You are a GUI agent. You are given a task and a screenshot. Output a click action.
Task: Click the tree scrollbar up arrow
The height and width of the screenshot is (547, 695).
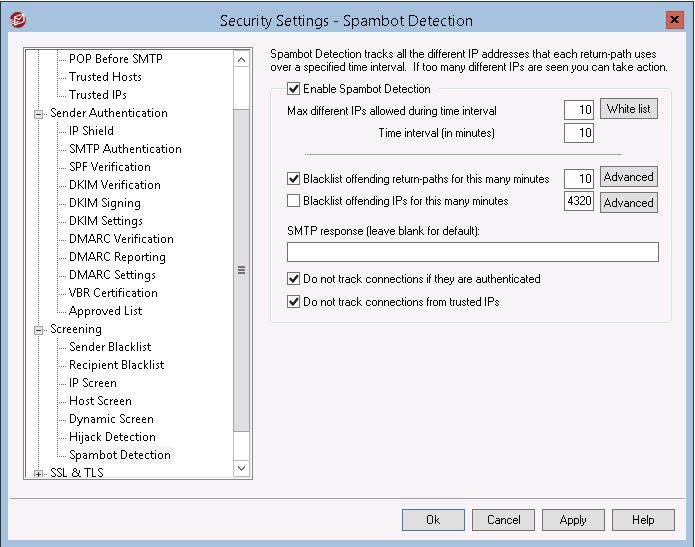[x=242, y=59]
